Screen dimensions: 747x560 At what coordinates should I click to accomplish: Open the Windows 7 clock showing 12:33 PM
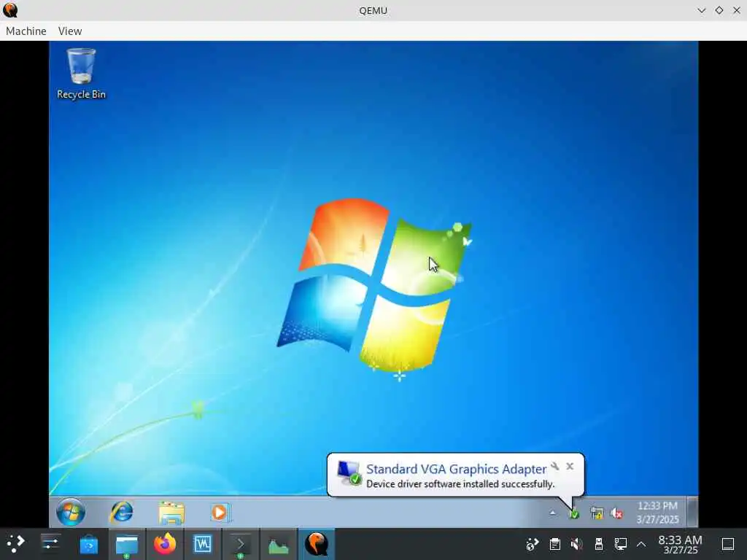point(657,513)
